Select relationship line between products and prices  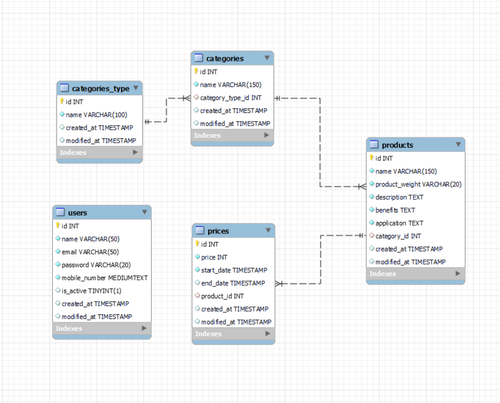(x=320, y=260)
